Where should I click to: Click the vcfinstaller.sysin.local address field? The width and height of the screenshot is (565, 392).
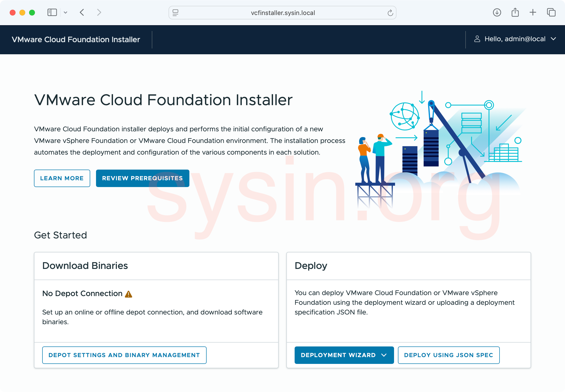click(x=283, y=13)
